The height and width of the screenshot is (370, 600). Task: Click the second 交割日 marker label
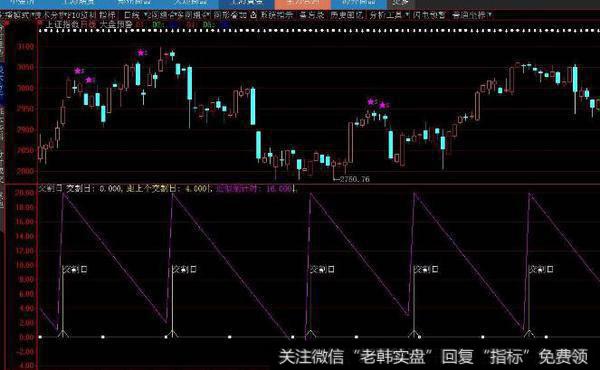coord(184,269)
